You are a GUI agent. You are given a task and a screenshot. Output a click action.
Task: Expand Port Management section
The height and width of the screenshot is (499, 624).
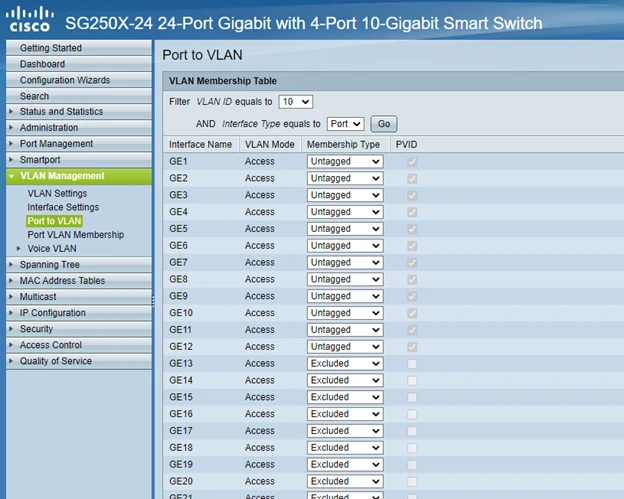pos(79,144)
